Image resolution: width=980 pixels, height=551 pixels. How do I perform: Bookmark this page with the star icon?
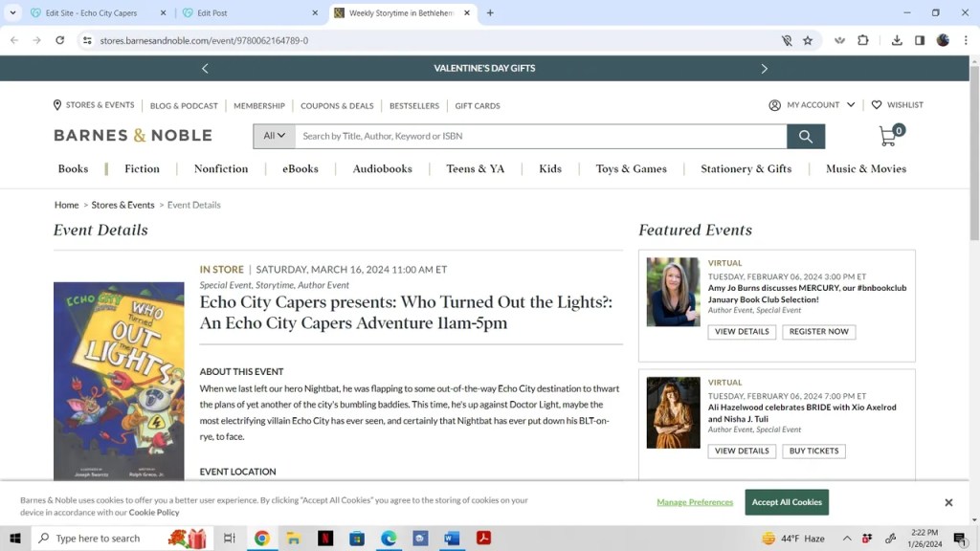[808, 41]
